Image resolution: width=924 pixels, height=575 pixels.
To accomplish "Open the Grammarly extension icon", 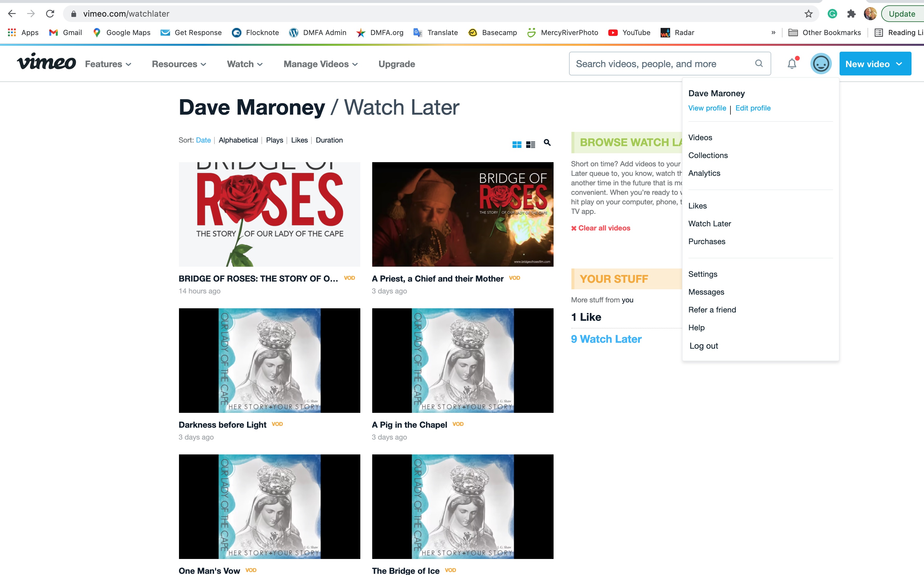I will 832,14.
